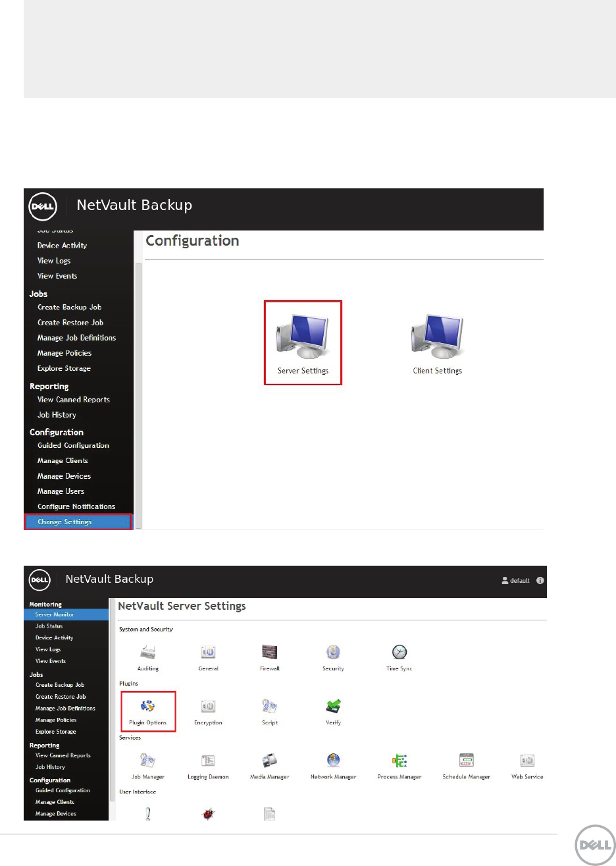This screenshot has width=616, height=866.
Task: Click the Server Settings window sidebar scrollbar
Action: (112, 699)
